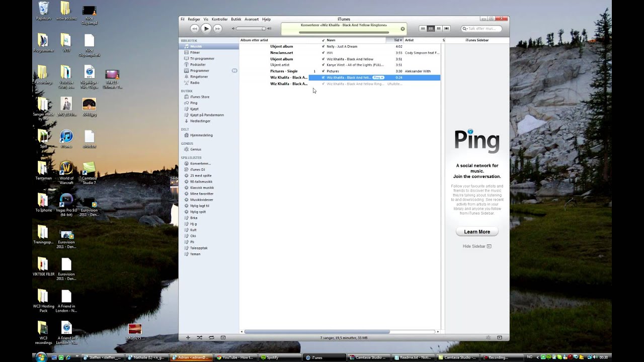Viewport: 644px width, 362px height.
Task: Switch to Cover Flow view icon
Action: [x=447, y=29]
